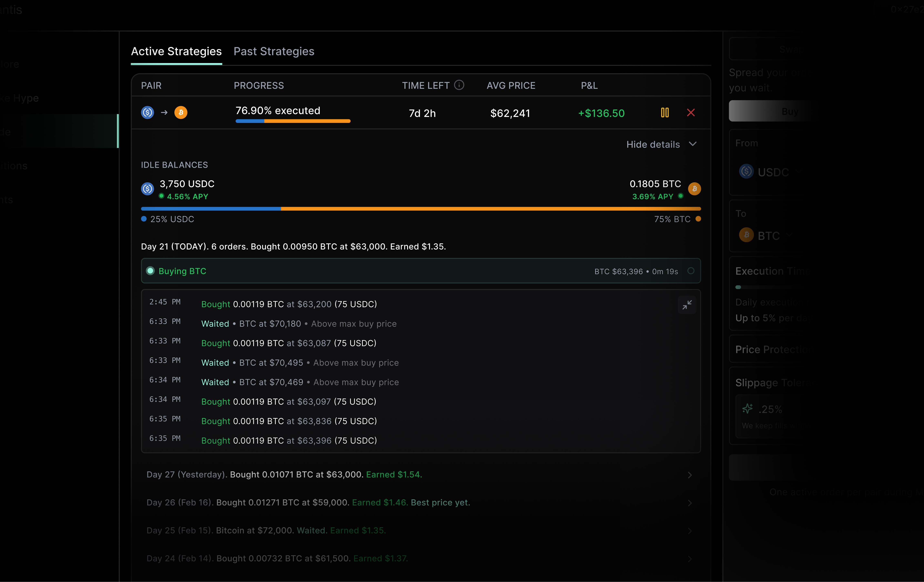Adjust the Execution Time slider

(738, 287)
